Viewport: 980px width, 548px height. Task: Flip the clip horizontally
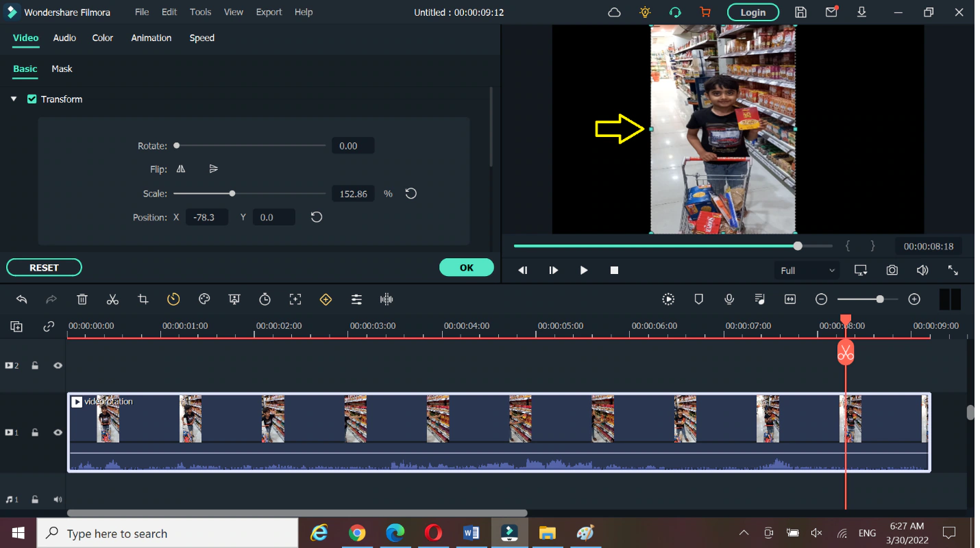click(181, 169)
